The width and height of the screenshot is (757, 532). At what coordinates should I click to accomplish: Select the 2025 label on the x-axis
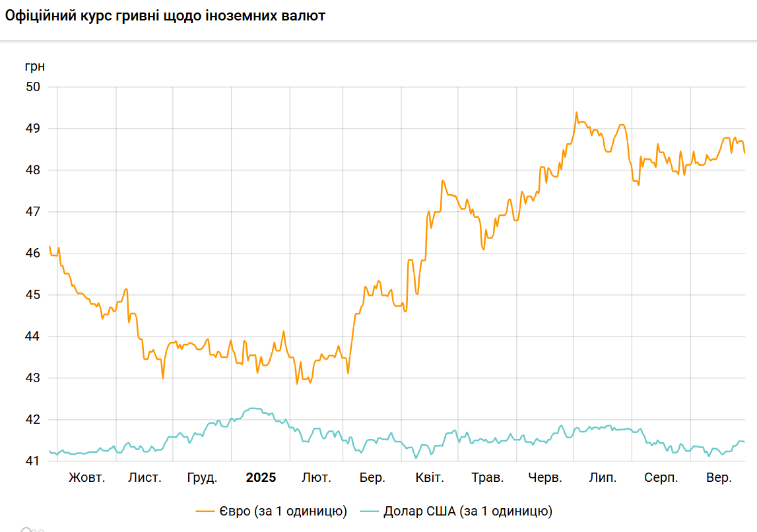pyautogui.click(x=261, y=478)
